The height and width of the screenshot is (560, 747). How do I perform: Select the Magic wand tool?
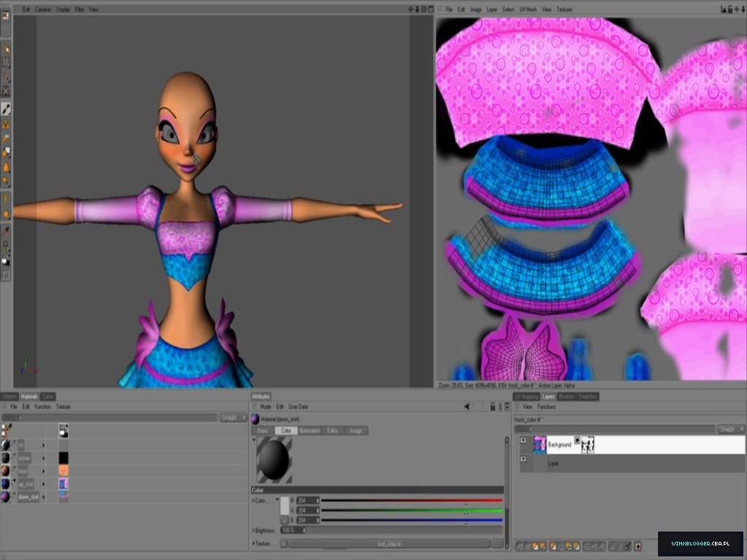[6, 76]
